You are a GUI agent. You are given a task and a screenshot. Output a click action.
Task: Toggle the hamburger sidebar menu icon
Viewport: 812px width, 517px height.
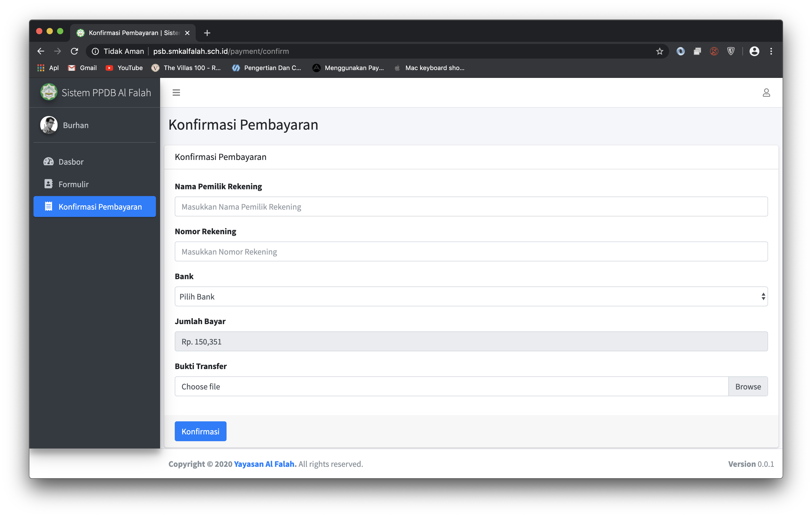point(176,92)
